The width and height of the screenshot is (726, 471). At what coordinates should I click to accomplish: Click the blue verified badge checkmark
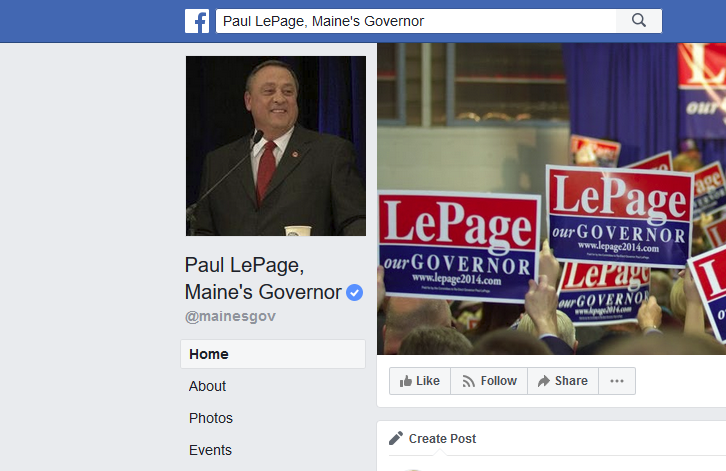[355, 292]
